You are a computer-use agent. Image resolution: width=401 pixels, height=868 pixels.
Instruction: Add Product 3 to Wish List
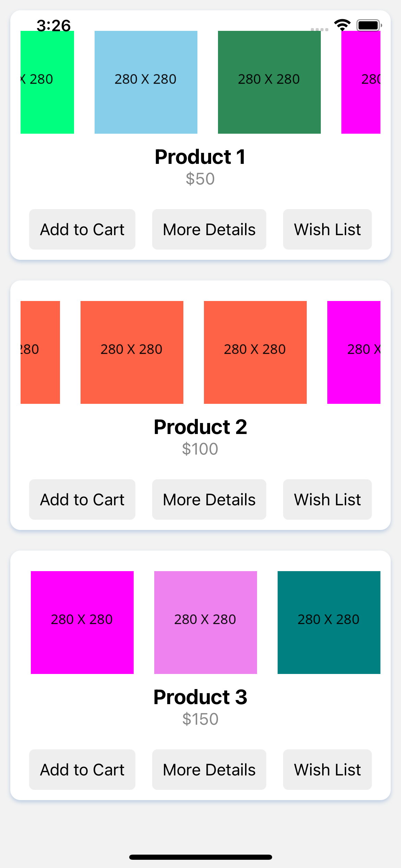pyautogui.click(x=327, y=769)
